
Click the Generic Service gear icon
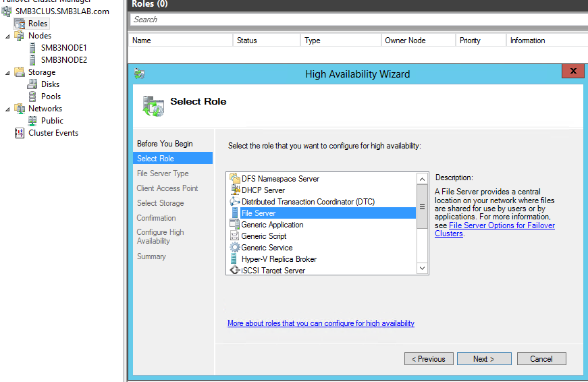235,248
